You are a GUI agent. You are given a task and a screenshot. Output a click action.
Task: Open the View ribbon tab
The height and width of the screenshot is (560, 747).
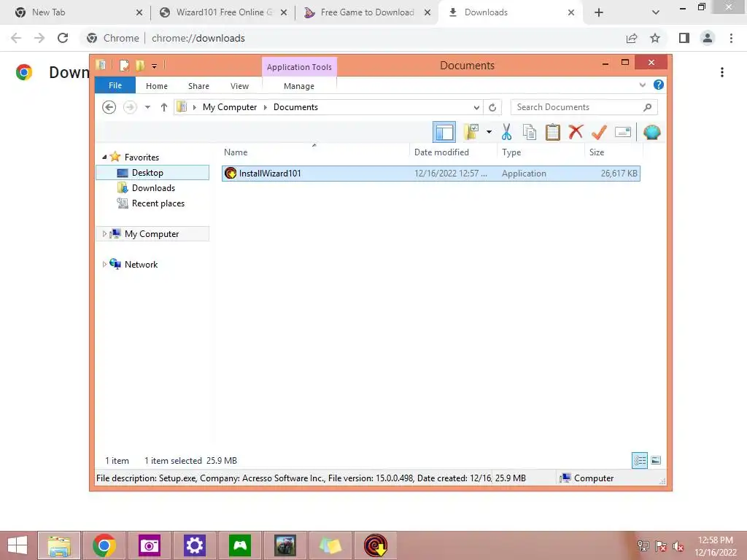click(239, 86)
